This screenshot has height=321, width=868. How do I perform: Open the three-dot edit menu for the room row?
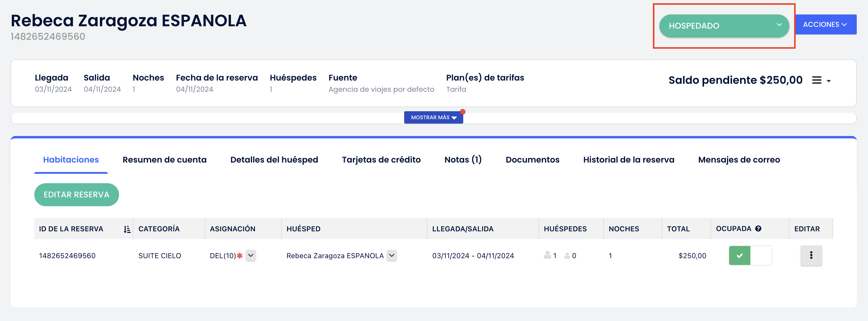point(811,256)
